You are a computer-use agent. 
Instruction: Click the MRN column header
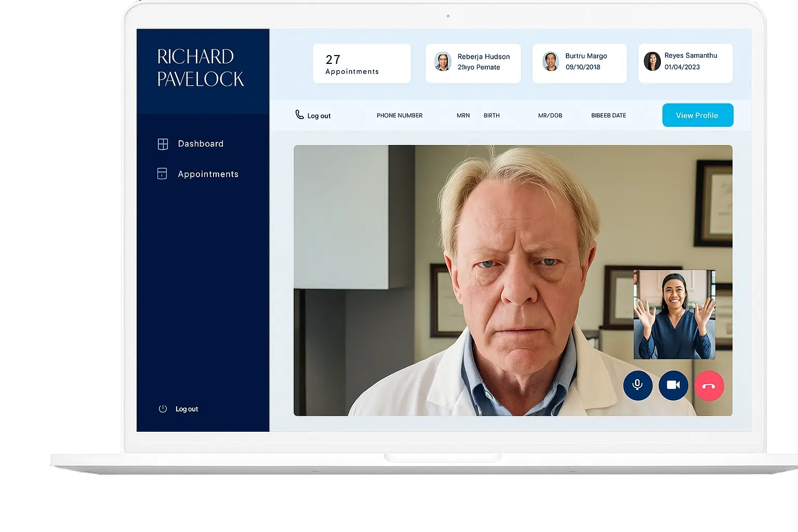coord(463,115)
